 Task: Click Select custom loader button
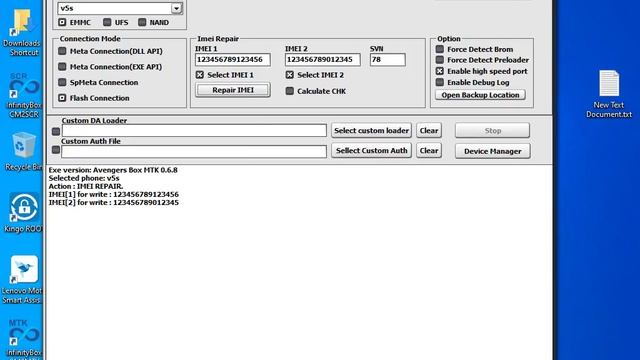click(x=371, y=131)
